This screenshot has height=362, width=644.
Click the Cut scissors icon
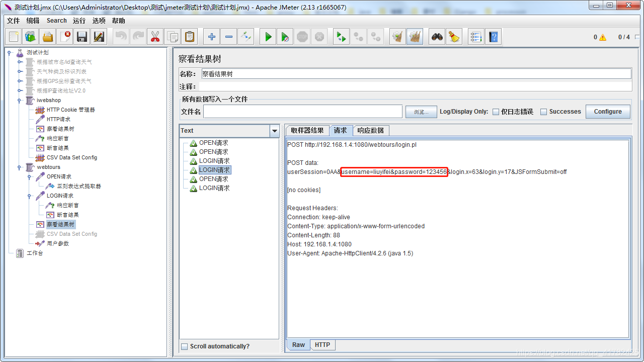point(155,37)
